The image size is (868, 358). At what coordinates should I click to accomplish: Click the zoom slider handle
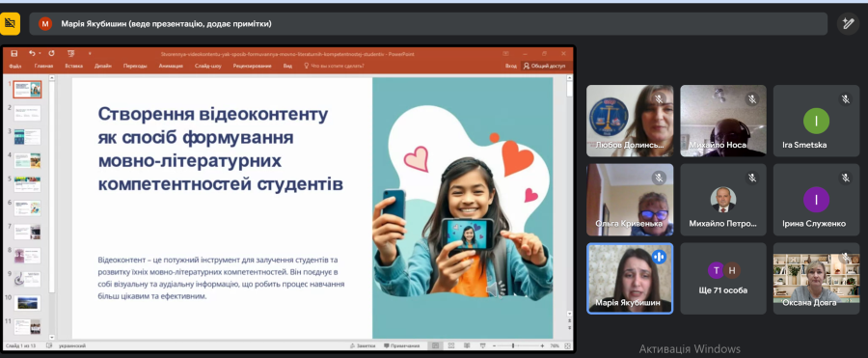point(513,345)
